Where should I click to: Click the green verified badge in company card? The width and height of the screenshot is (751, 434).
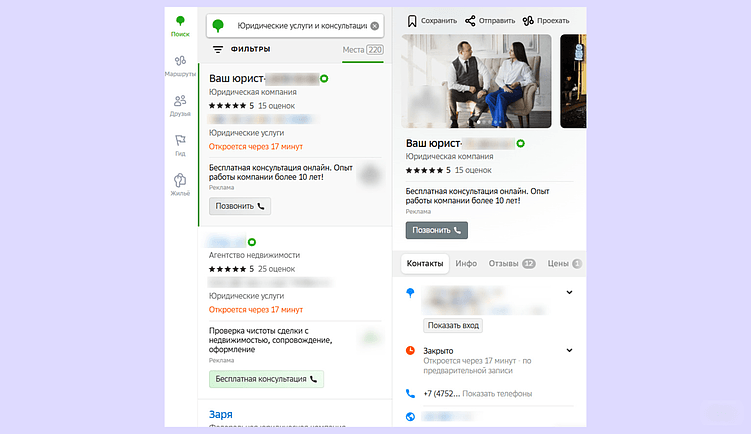tap(521, 143)
